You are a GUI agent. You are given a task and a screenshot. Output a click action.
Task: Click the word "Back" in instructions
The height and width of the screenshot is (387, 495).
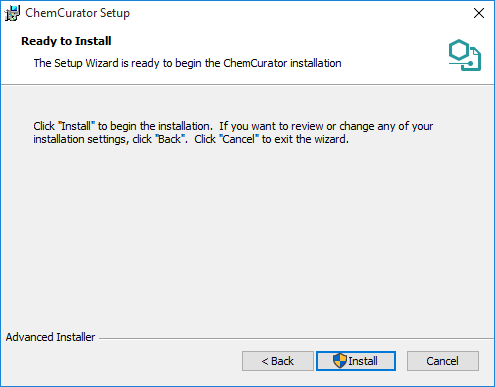tap(170, 139)
